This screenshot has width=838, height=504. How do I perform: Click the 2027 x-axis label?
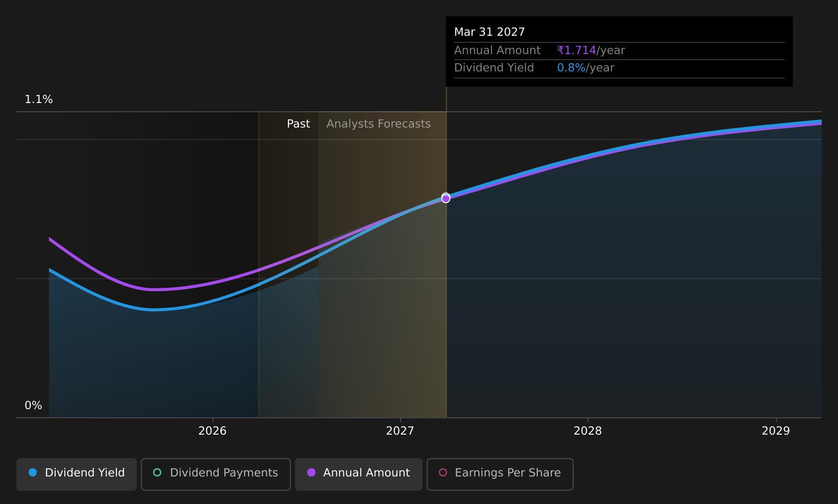coord(400,431)
